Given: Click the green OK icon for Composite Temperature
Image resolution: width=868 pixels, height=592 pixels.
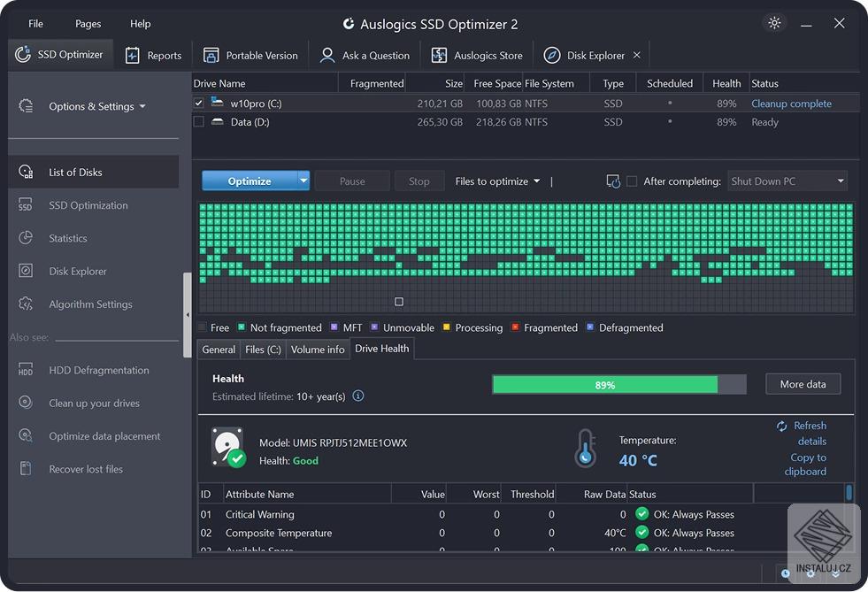Looking at the screenshot, I should click(641, 533).
